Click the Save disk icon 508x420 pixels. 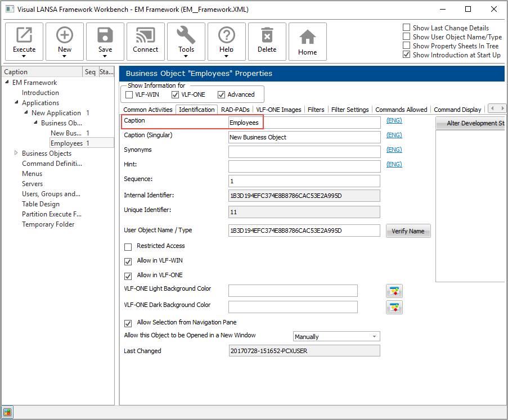pos(105,36)
